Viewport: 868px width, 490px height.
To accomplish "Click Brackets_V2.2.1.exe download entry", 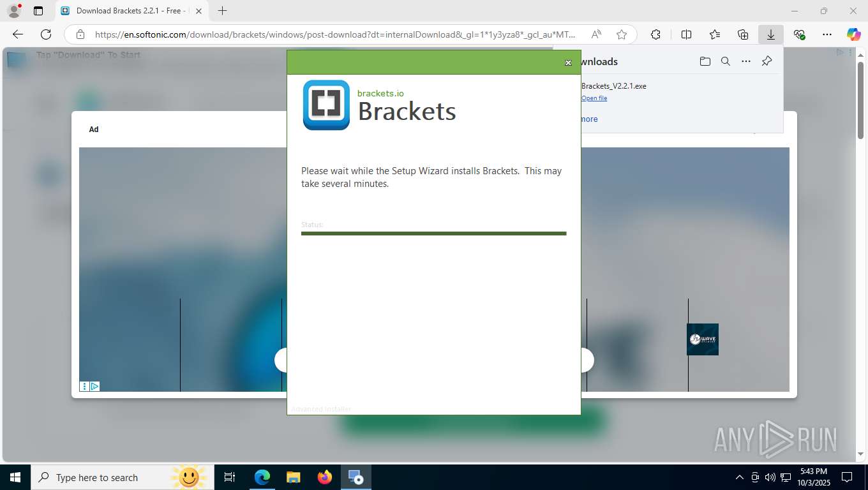I will (614, 86).
